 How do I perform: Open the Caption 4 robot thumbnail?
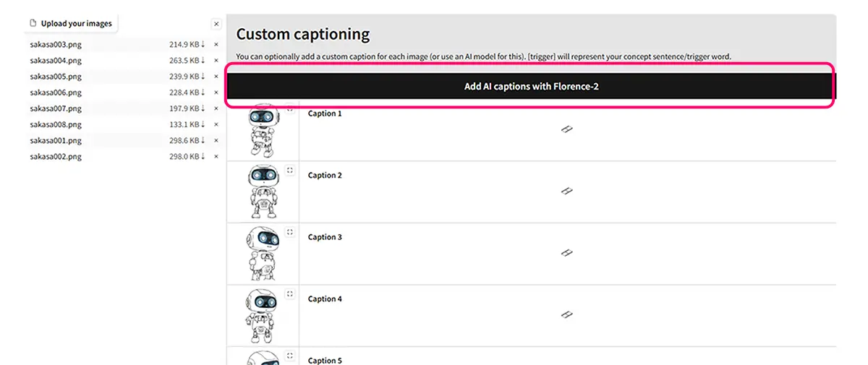tap(262, 315)
